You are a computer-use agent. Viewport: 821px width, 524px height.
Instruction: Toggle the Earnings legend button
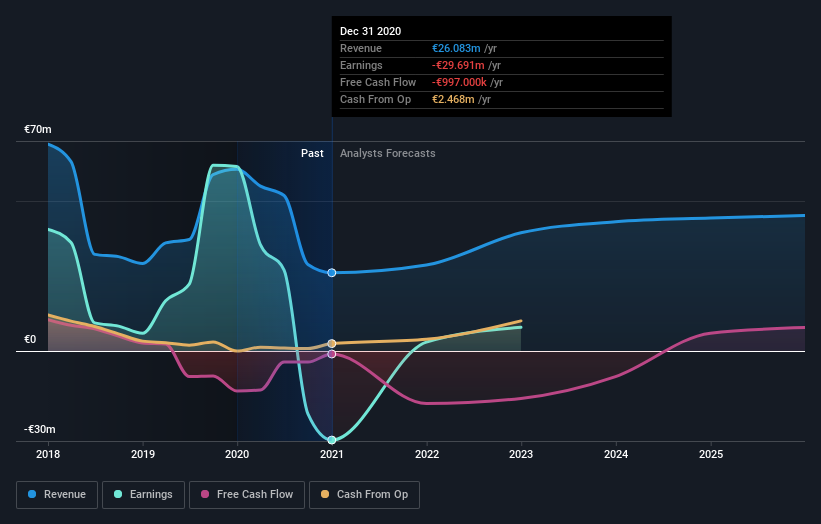pos(143,495)
